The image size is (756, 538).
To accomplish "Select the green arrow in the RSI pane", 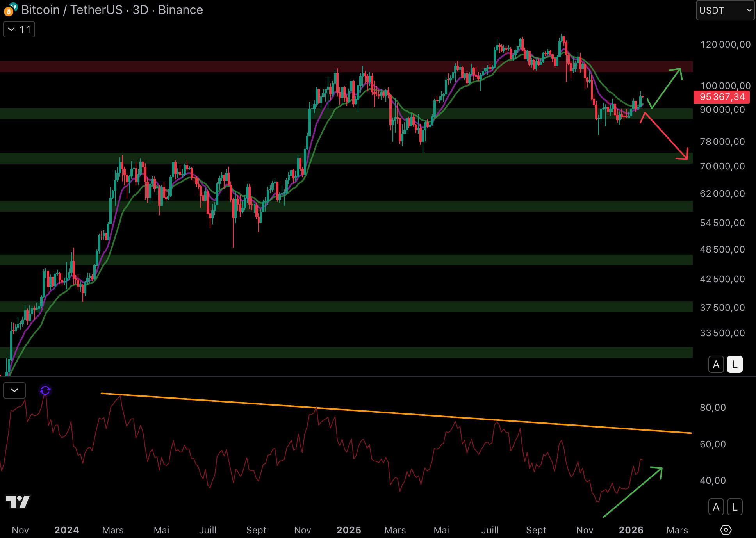I will (x=633, y=493).
